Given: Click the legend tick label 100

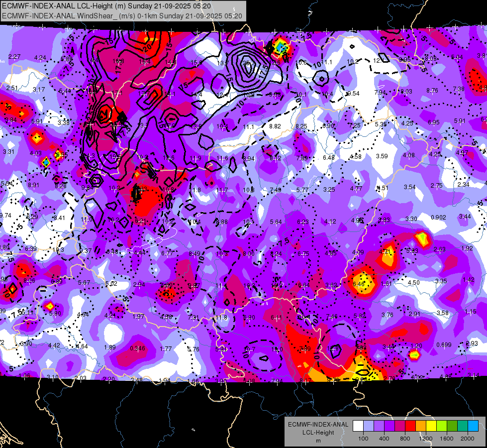Looking at the screenshot, I should 363,439.
